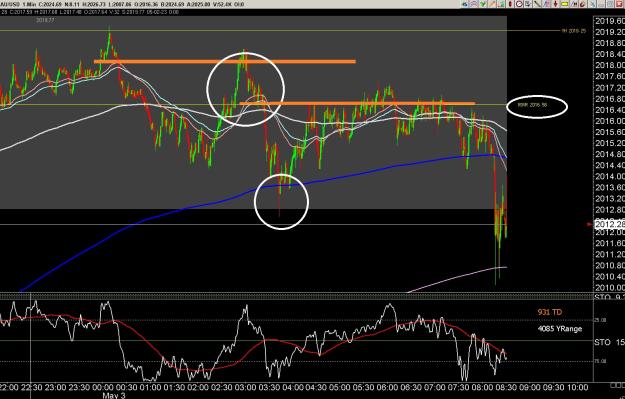
Task: Click the green and red chart icon
Action: point(502,4)
